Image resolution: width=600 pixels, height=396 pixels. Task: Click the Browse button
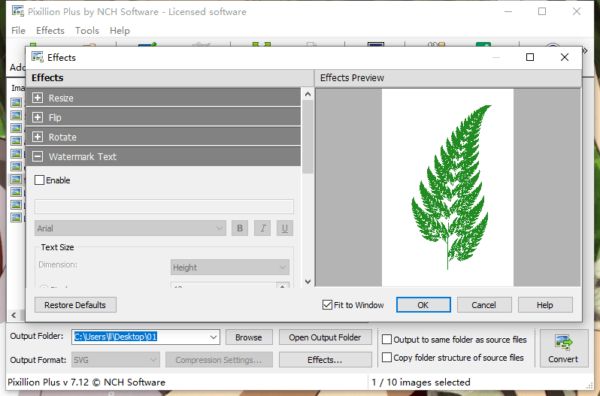(249, 337)
